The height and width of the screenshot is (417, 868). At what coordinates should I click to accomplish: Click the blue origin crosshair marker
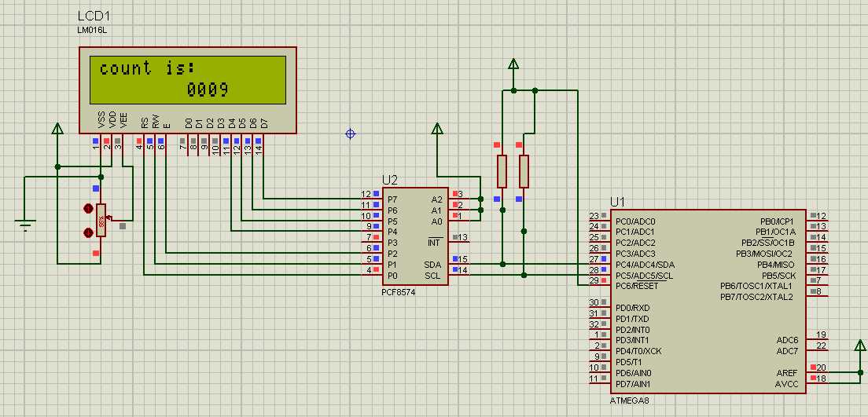click(x=350, y=134)
